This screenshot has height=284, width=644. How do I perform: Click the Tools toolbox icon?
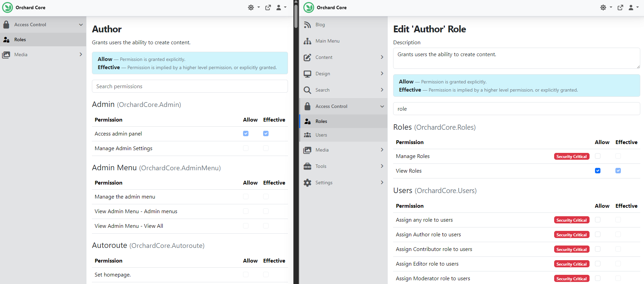307,166
